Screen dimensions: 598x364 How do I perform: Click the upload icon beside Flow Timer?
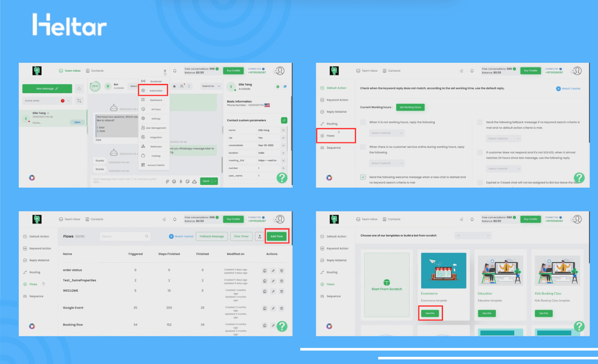coord(260,236)
